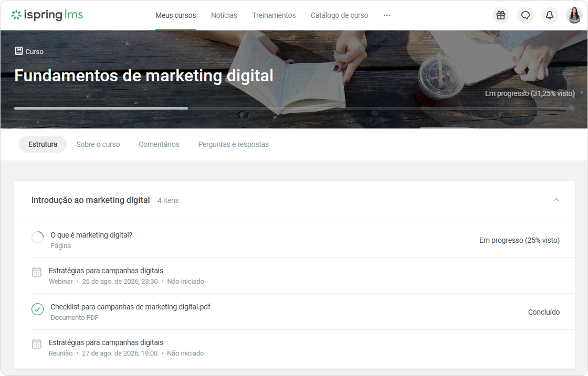Open the notifications bell
Viewport: 588px width, 376px height.
coord(549,15)
